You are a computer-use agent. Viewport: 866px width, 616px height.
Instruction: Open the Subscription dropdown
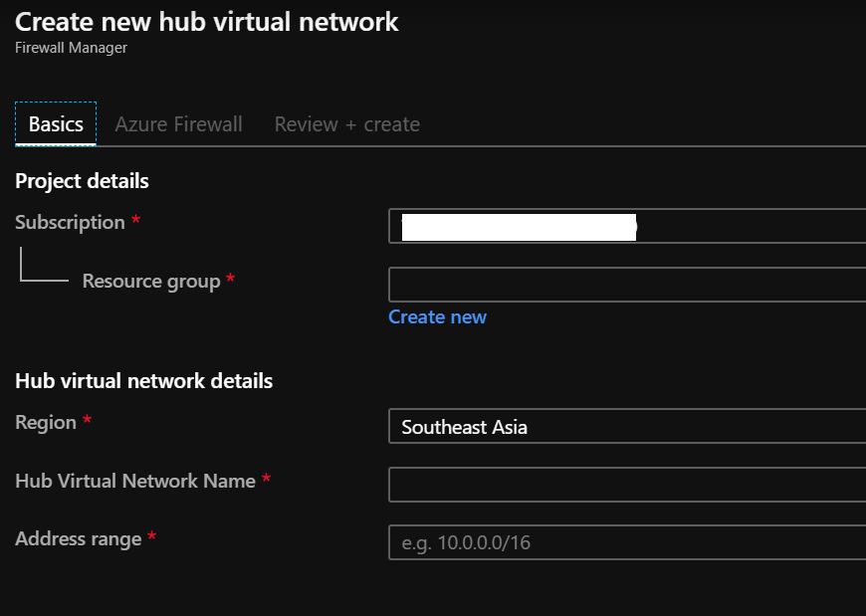[x=627, y=227]
